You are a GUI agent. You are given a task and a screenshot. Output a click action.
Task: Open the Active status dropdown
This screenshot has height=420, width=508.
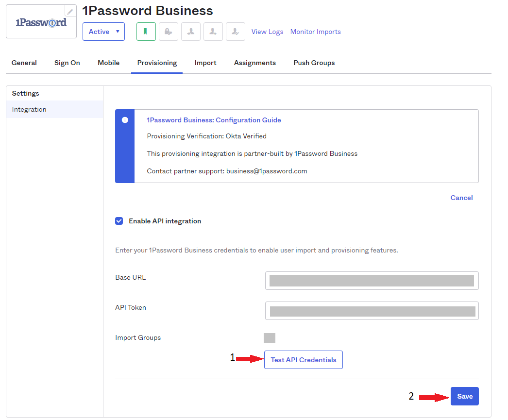pyautogui.click(x=103, y=31)
